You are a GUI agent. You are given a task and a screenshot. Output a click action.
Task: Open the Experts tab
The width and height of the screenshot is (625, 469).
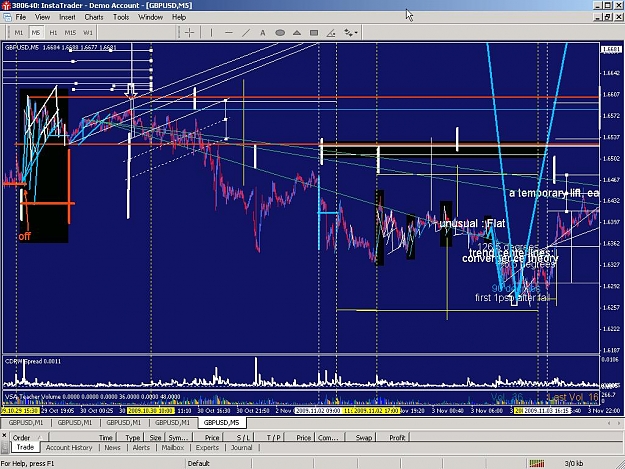(x=207, y=447)
